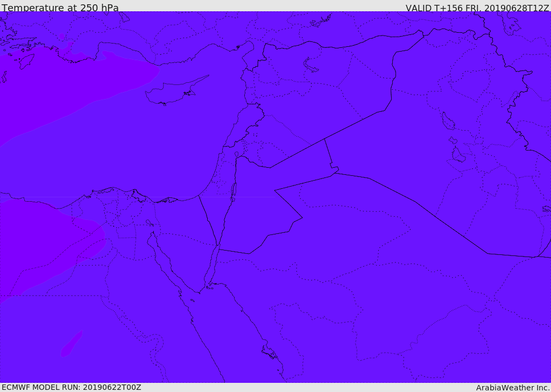This screenshot has width=551, height=392.
Task: Click the Gulf of Aqaba tip
Action: click(x=217, y=246)
